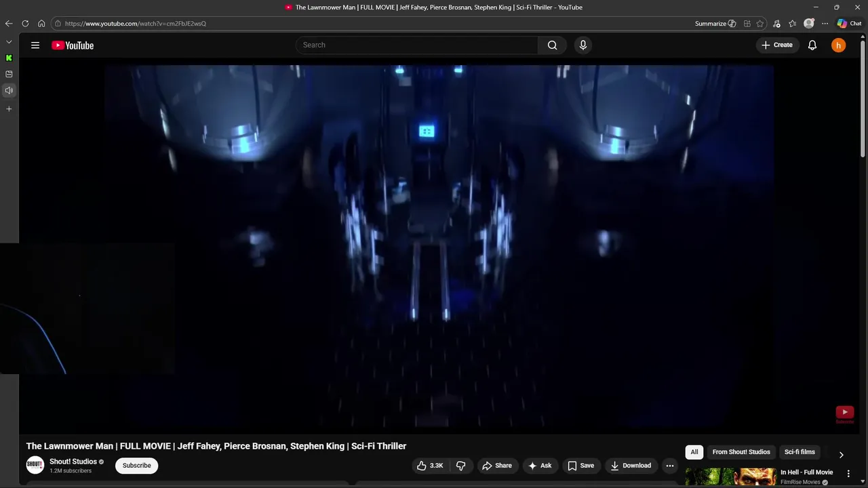Screen dimensions: 868x488
Task: Switch to the calendar-icon vertical tab
Action: coord(9,74)
